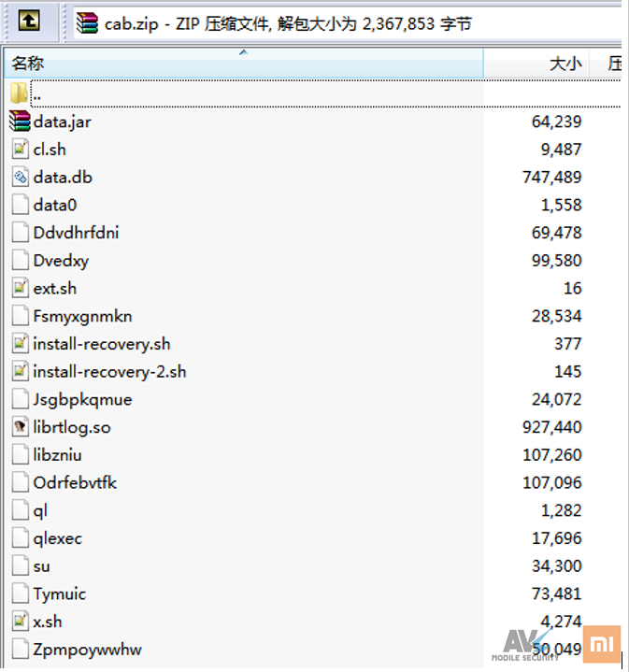Open the parent folder '..' entry
Screen dimensions: 629x672
click(36, 93)
